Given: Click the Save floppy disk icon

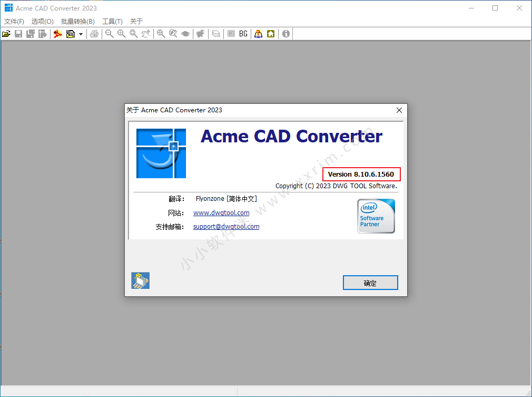Looking at the screenshot, I should (18, 34).
